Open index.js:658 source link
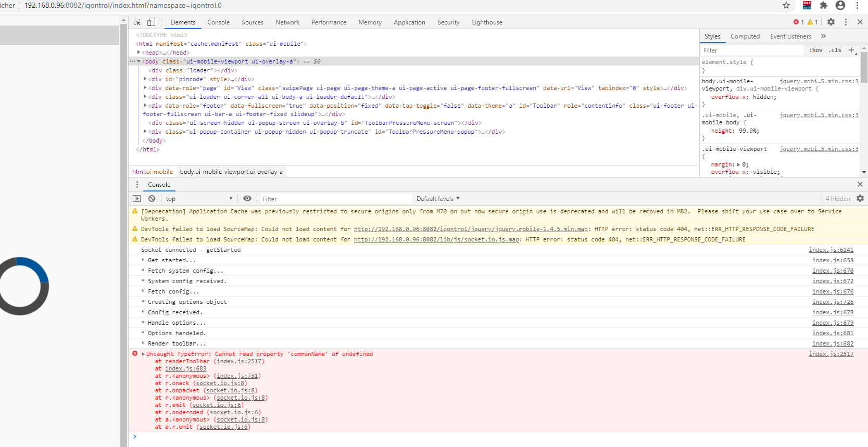Screen dimensions: 868x447 point(833,260)
